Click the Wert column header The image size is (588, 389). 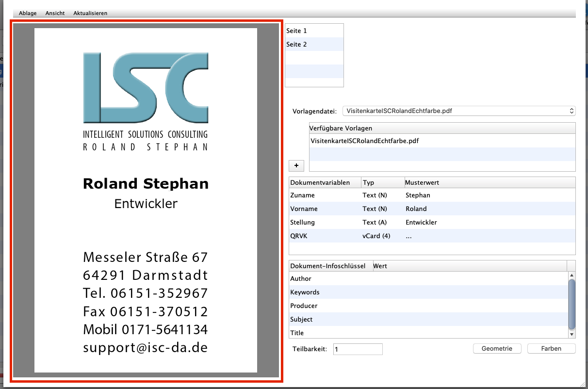[469, 266]
